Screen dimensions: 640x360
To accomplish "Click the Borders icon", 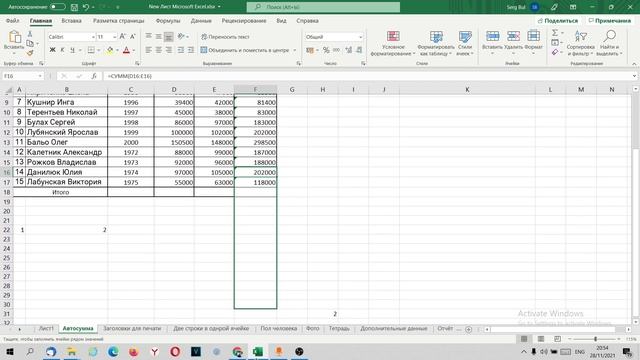I will click(91, 50).
